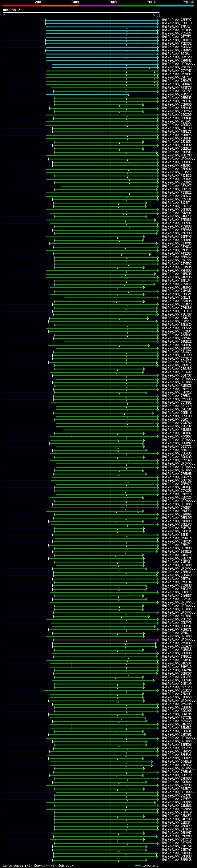Select the UniRef100_B8KE44 label

click(176, 535)
